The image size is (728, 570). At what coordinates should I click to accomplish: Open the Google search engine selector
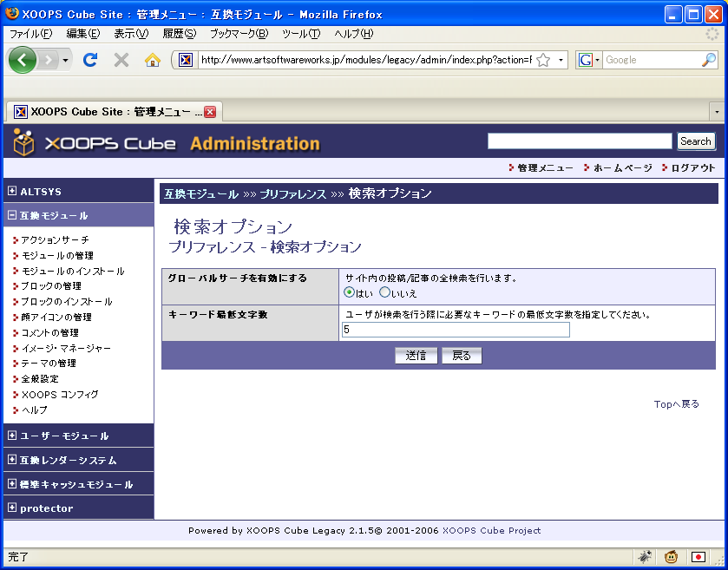589,60
